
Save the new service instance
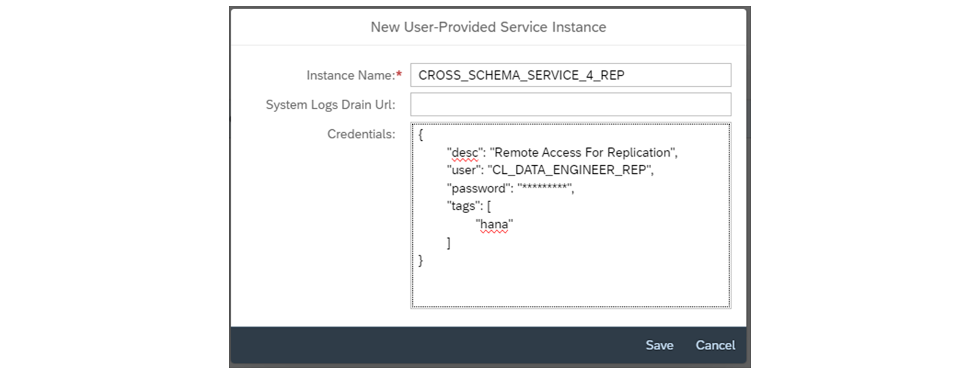click(659, 345)
